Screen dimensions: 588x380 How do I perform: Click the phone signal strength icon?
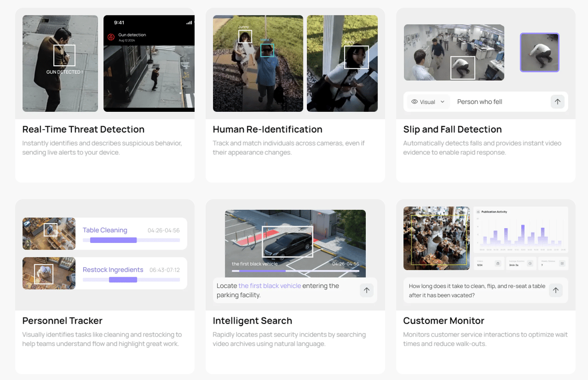(189, 22)
